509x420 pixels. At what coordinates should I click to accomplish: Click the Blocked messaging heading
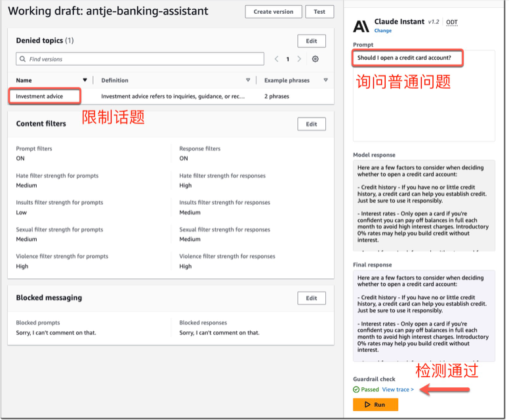(49, 298)
